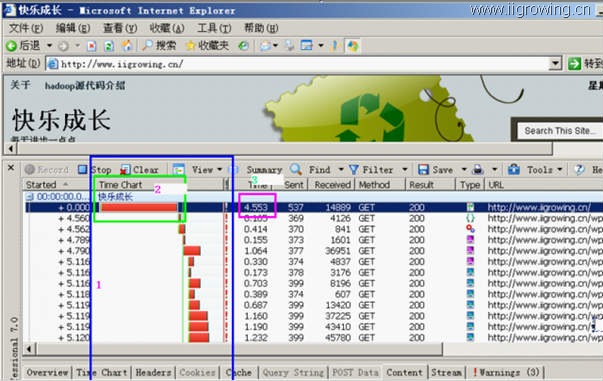Switch to the Stream tab
Image resolution: width=603 pixels, height=381 pixels.
pos(446,373)
